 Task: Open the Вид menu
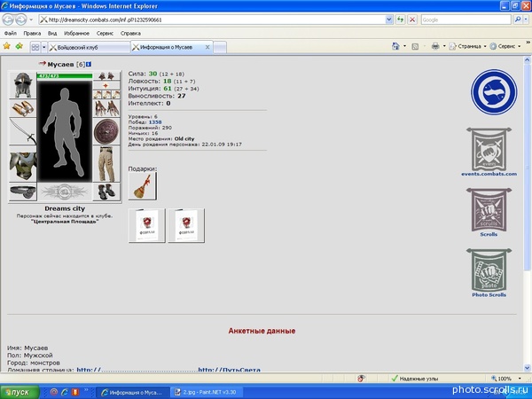[x=52, y=34]
